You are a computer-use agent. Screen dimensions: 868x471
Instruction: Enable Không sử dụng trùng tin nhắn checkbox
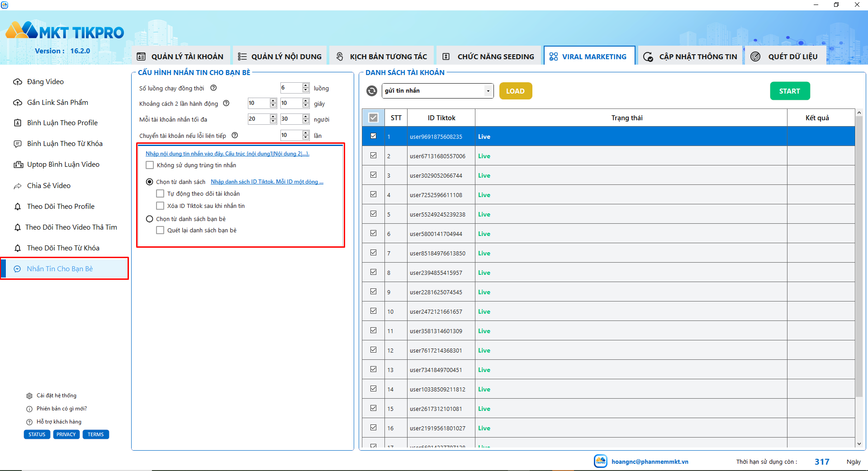(150, 165)
